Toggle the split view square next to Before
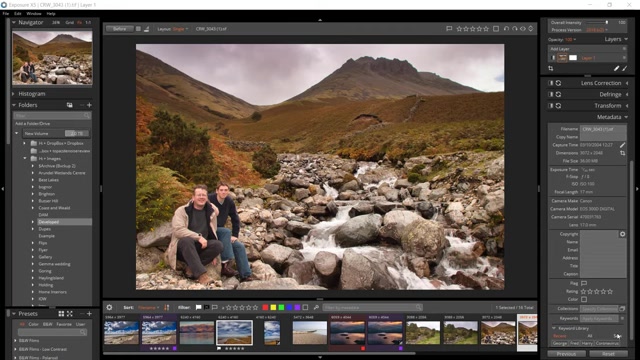The image size is (640, 360). coord(138,29)
